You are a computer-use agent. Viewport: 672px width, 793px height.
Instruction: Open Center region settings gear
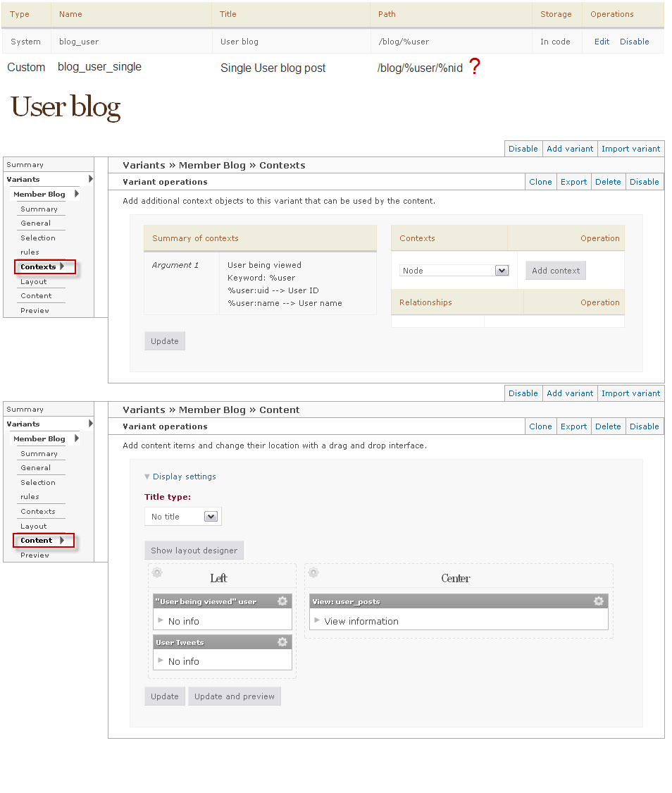313,572
